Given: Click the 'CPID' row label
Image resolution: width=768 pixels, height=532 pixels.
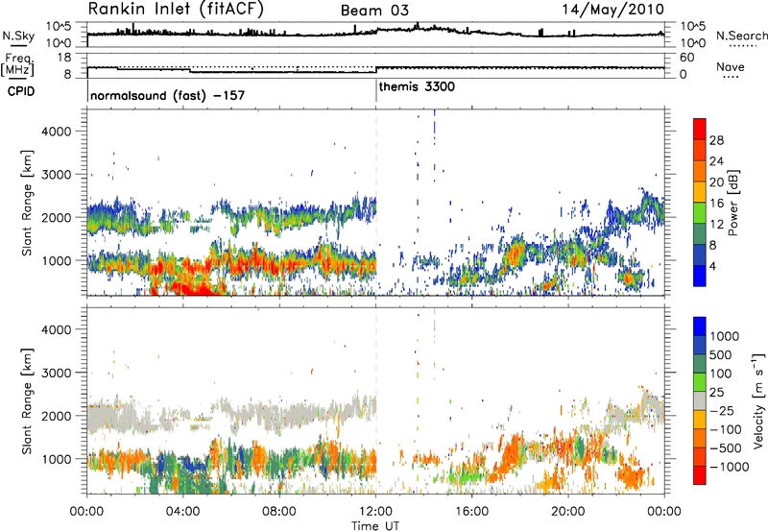Looking at the screenshot, I should pos(21,91).
